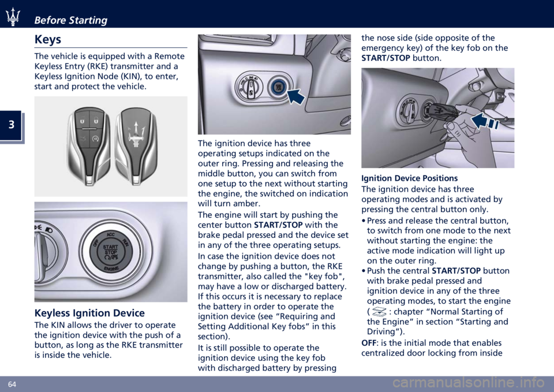The width and height of the screenshot is (554, 392).
Task: Click the hand holding key fob picture
Action: (x=438, y=118)
